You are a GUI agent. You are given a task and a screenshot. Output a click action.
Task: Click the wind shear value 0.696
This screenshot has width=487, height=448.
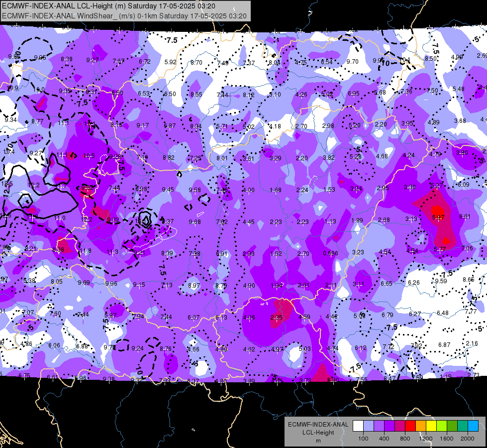pos(330,253)
